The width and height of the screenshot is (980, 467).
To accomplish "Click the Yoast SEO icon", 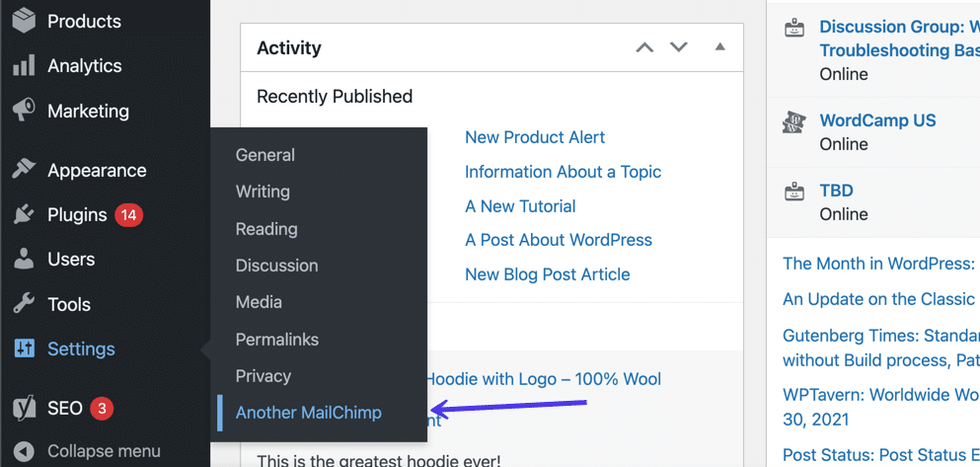I will (x=24, y=408).
